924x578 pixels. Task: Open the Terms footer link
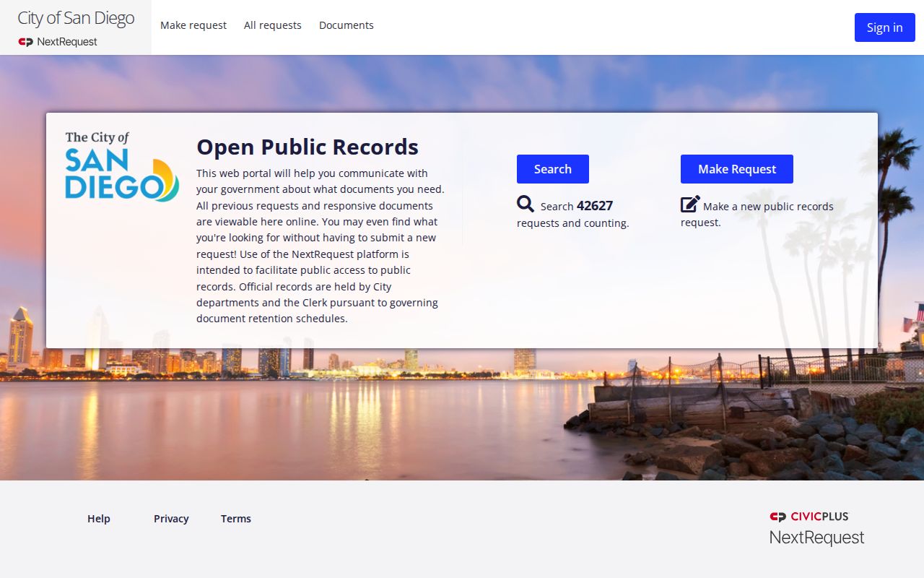(x=236, y=519)
